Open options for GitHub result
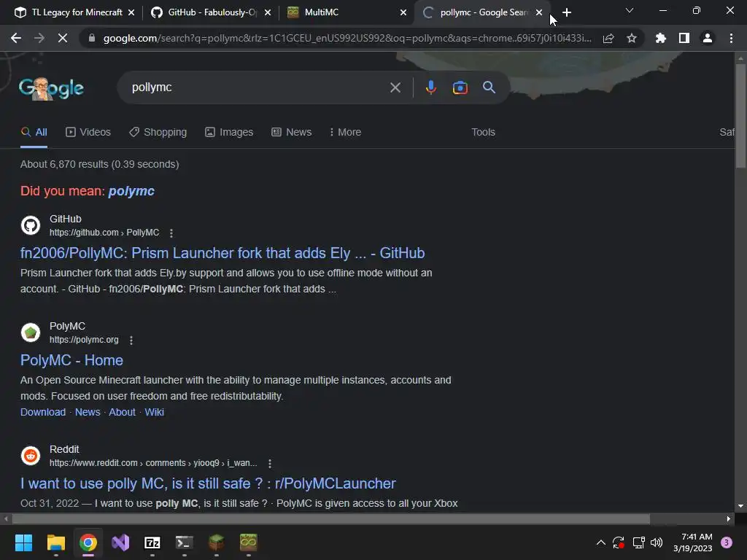 click(x=171, y=233)
